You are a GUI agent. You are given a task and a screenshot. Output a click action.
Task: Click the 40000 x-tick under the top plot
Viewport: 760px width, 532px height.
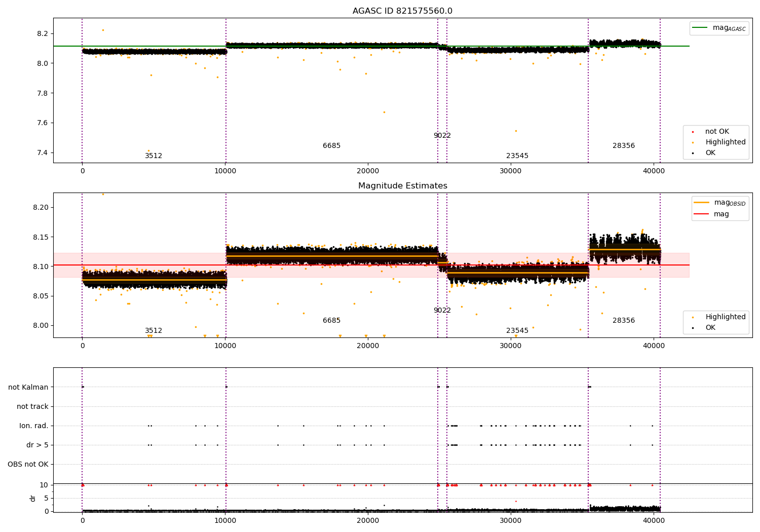tap(654, 171)
